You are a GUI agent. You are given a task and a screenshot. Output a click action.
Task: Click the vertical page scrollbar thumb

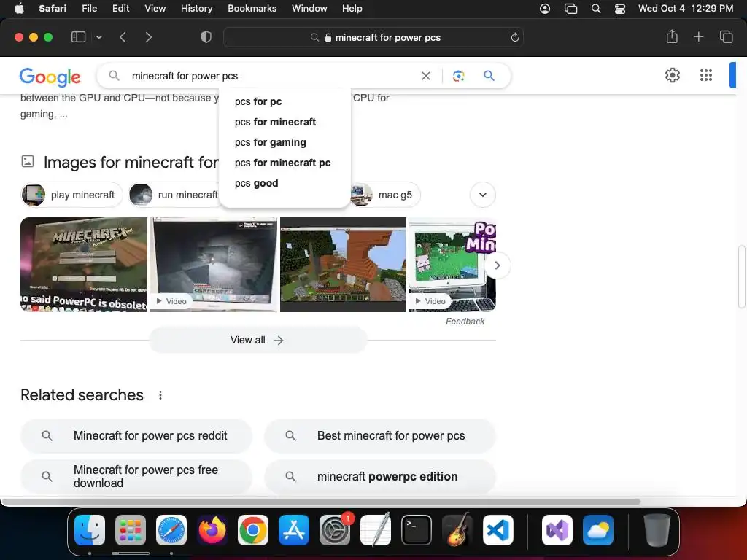tap(741, 276)
